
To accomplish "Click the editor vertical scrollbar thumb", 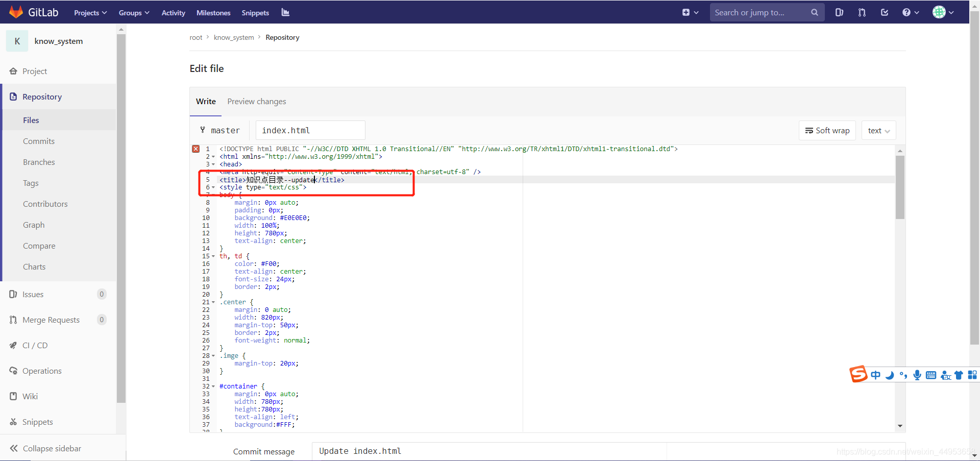I will click(x=900, y=187).
